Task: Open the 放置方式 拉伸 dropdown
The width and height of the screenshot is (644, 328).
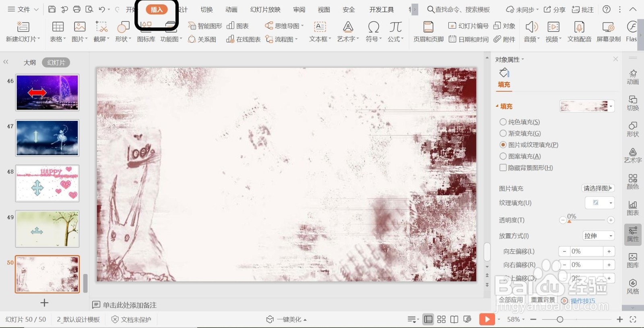Action: point(599,236)
